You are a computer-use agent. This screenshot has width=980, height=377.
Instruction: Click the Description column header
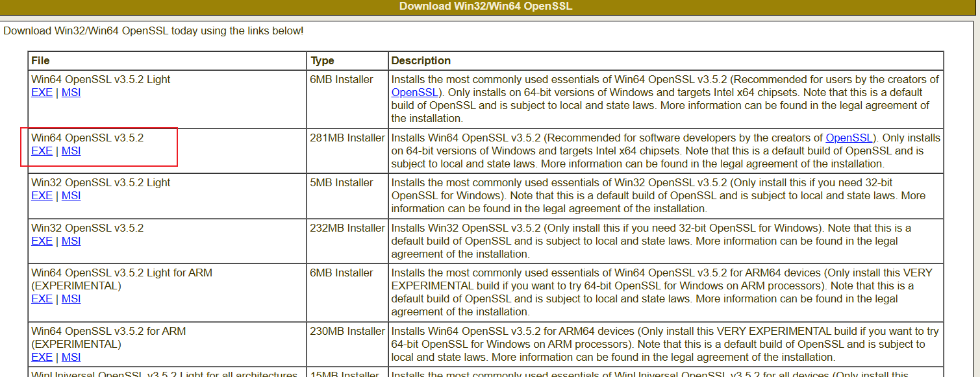click(421, 61)
